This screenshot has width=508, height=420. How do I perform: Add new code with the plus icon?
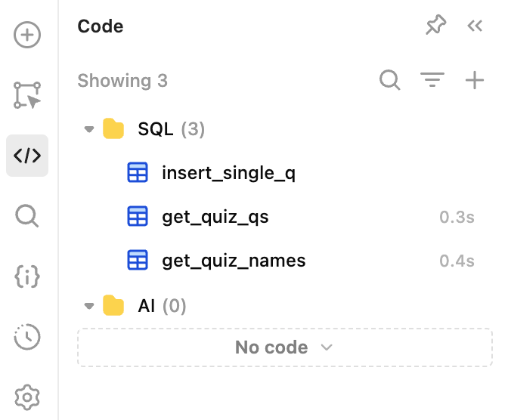[475, 80]
